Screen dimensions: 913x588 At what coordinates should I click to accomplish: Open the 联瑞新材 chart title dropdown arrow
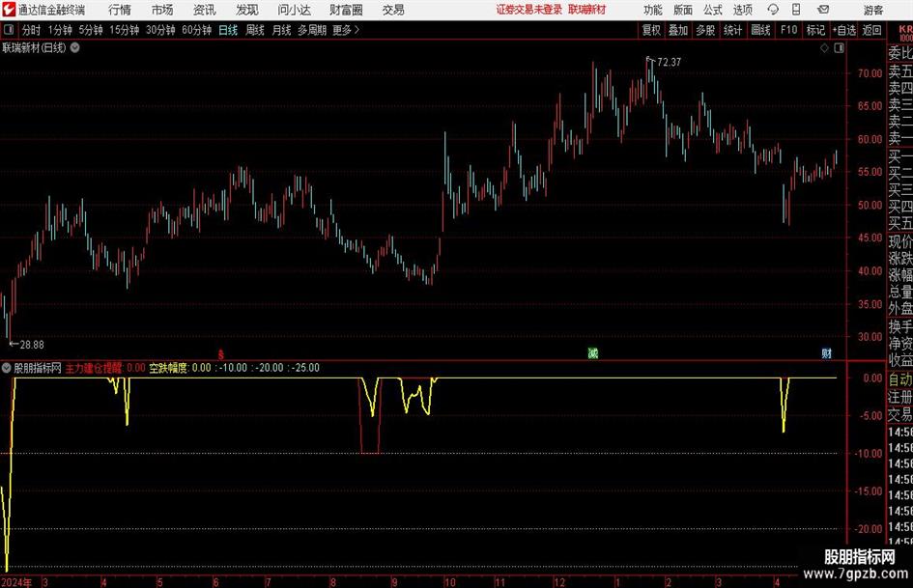75,47
